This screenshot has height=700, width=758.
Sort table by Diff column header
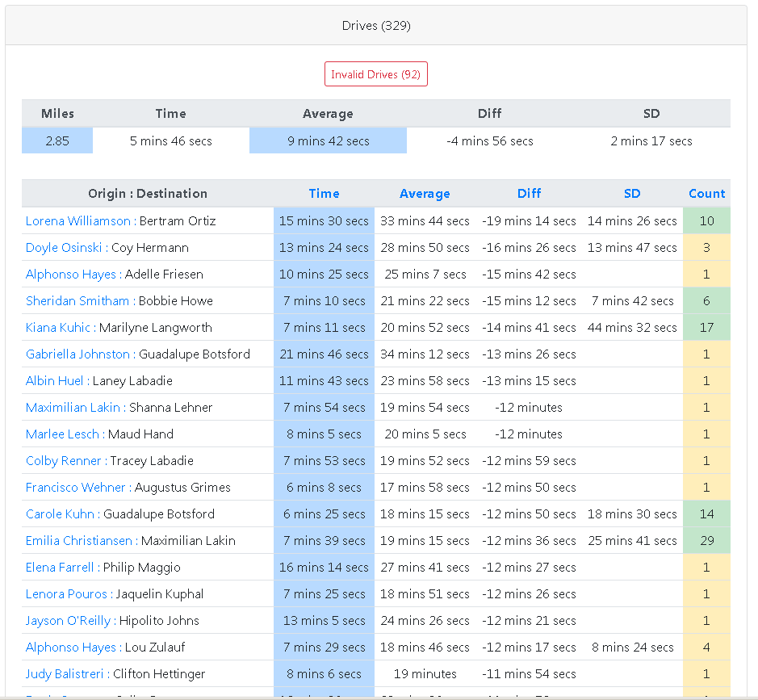pos(529,194)
